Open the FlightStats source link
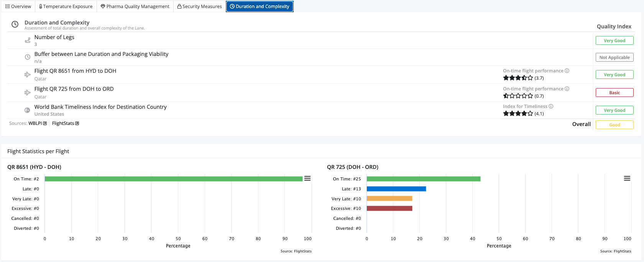This screenshot has height=262, width=644. pos(65,123)
